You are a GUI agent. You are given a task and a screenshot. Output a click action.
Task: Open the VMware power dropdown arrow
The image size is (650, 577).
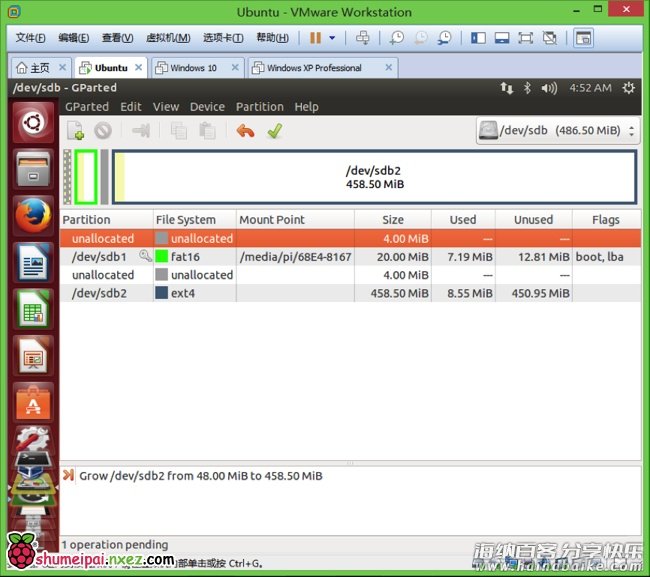tap(332, 38)
